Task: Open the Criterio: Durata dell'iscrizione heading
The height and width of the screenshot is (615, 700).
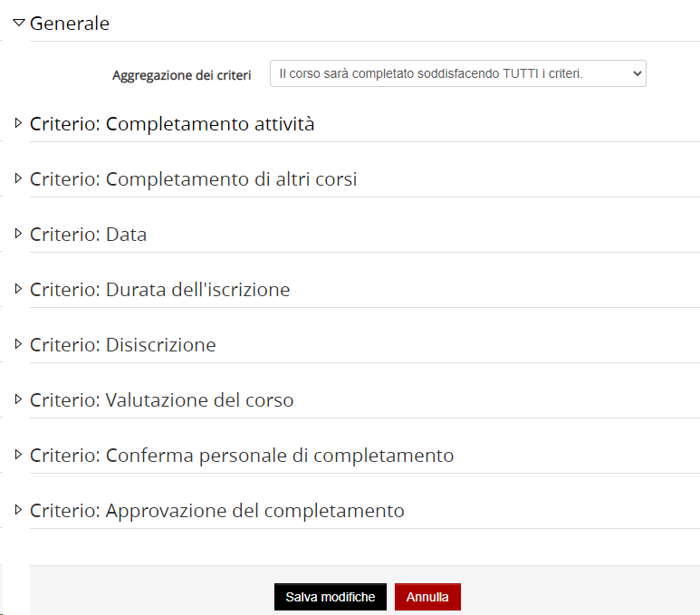Action: (159, 290)
